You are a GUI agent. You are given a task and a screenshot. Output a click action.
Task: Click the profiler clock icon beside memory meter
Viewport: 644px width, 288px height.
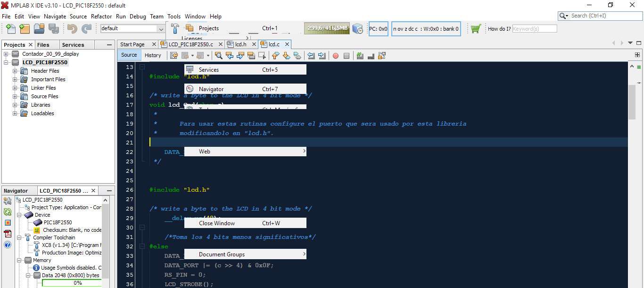[x=358, y=28]
